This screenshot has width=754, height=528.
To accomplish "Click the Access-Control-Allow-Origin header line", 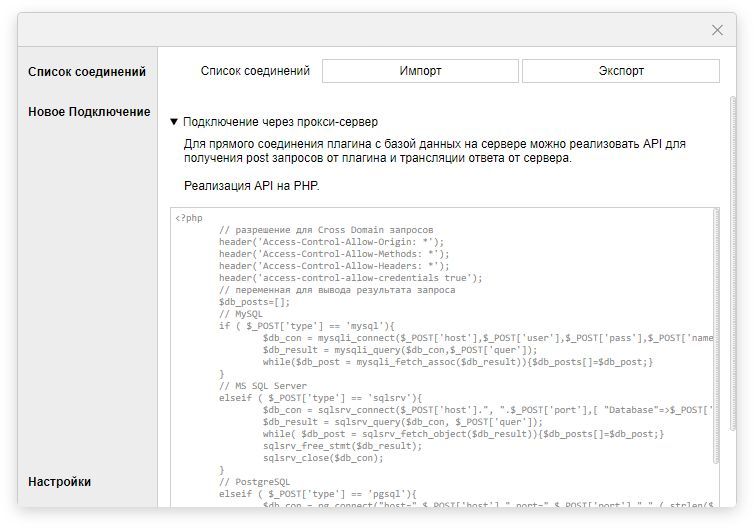I will tap(332, 242).
